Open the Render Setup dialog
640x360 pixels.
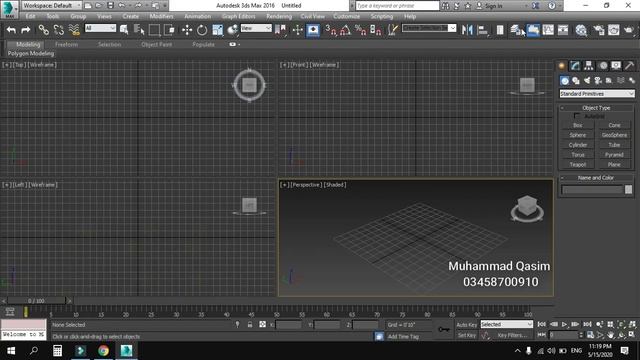598,30
